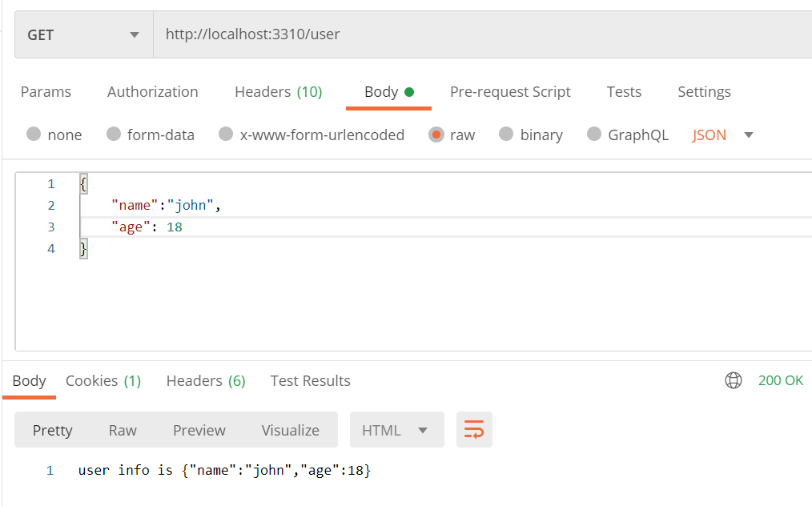The image size is (812, 506).
Task: Switch to the Params tab
Action: click(46, 92)
